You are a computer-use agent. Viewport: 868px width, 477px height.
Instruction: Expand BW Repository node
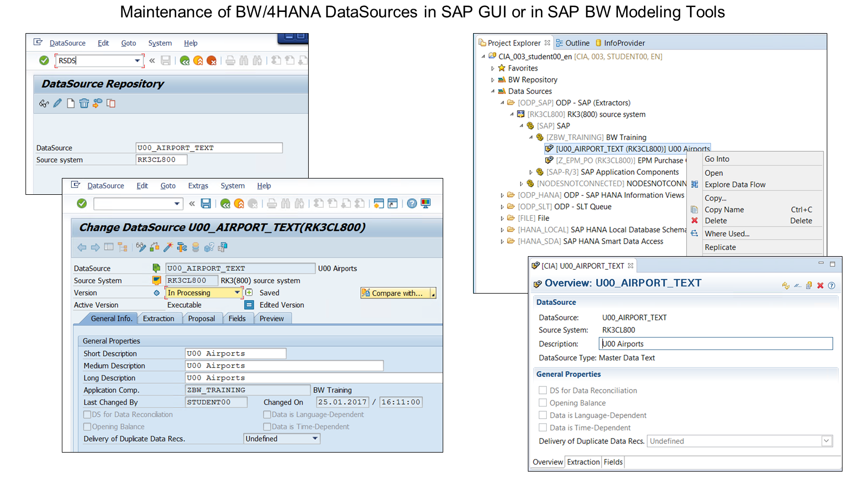493,80
